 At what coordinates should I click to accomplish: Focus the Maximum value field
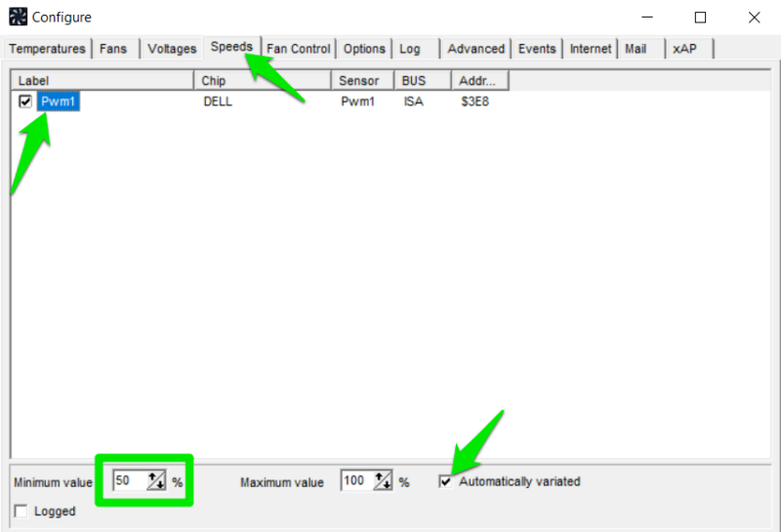pos(357,480)
